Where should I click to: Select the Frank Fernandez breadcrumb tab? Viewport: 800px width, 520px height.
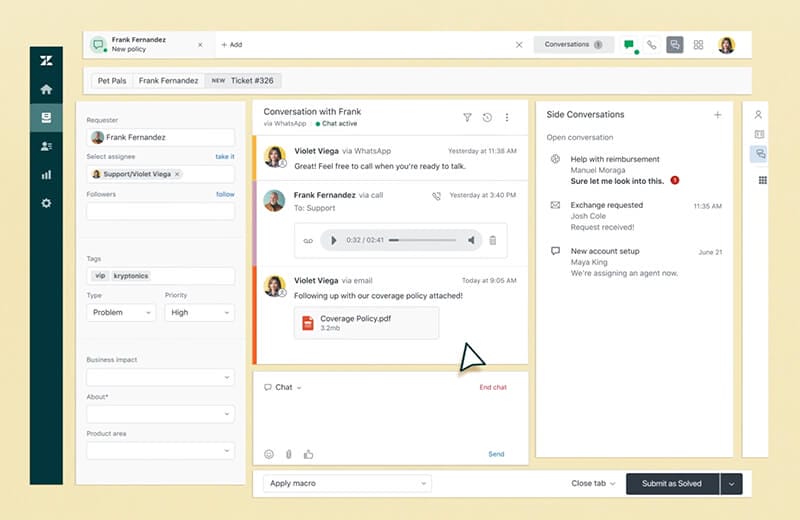(168, 81)
